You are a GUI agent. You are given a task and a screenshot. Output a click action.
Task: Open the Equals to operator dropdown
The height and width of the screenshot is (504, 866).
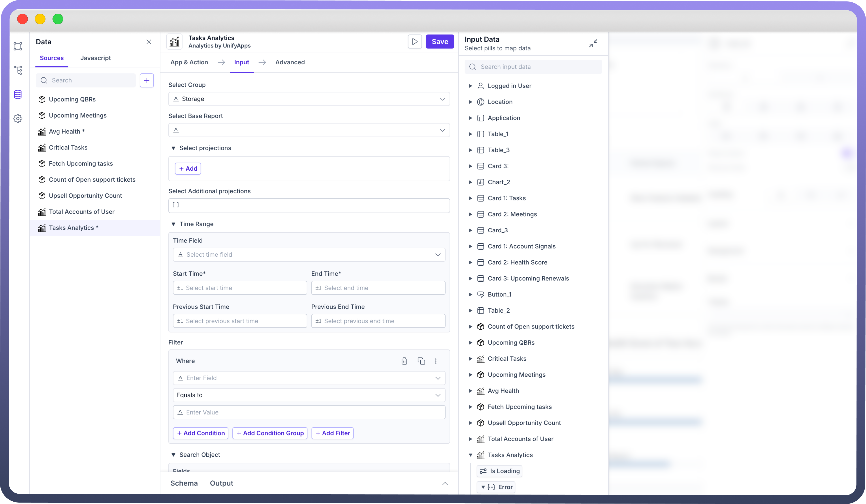pos(309,395)
